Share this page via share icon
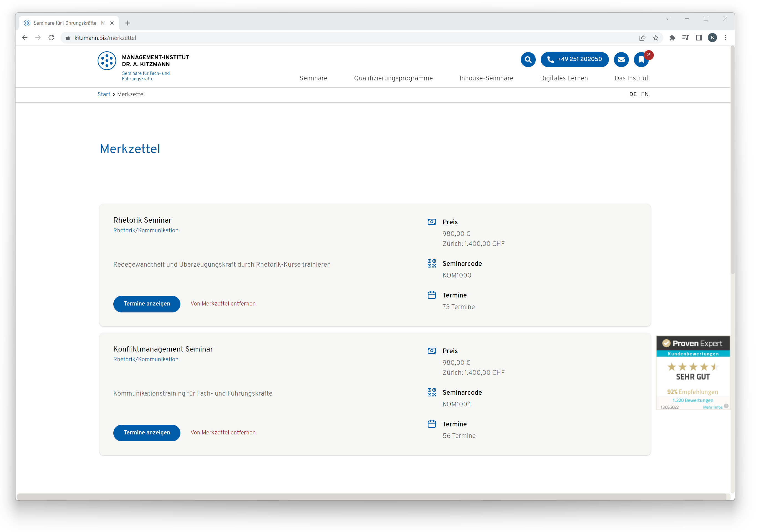This screenshot has width=758, height=532. pyautogui.click(x=642, y=38)
